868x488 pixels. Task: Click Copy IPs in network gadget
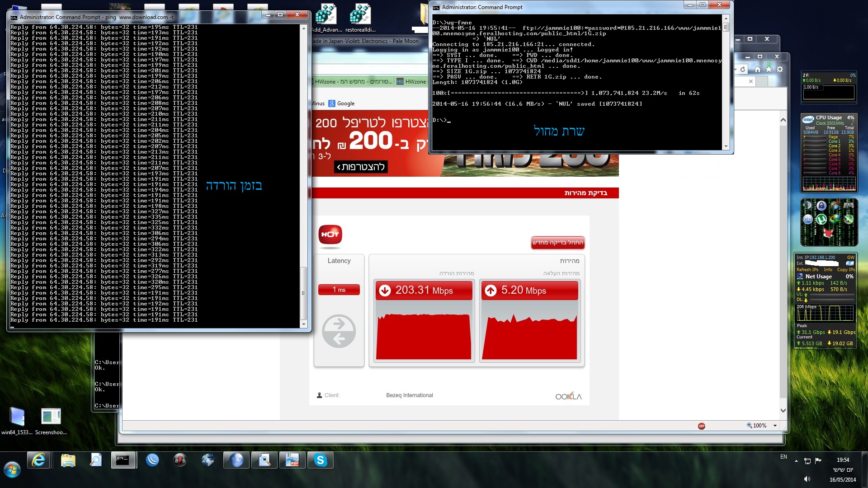coord(846,270)
